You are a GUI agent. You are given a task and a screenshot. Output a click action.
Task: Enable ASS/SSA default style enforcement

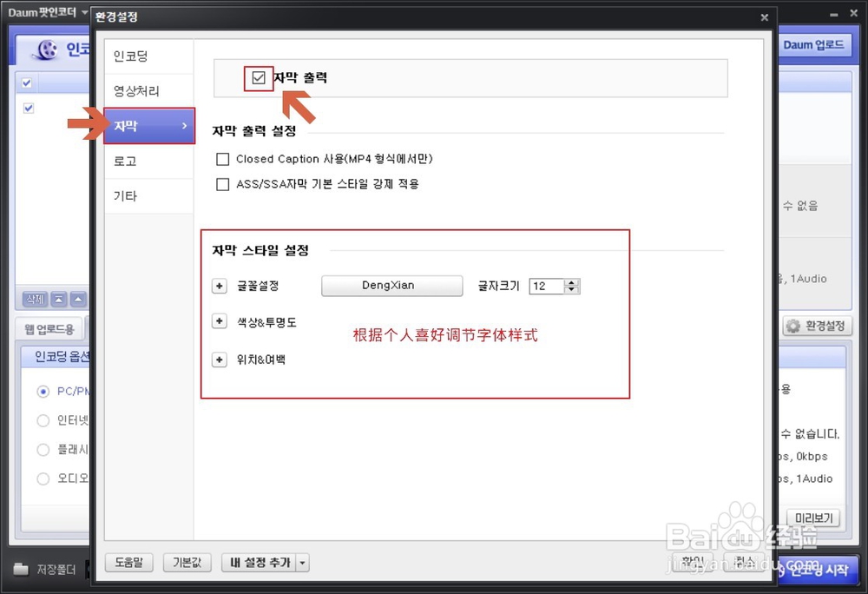click(223, 183)
